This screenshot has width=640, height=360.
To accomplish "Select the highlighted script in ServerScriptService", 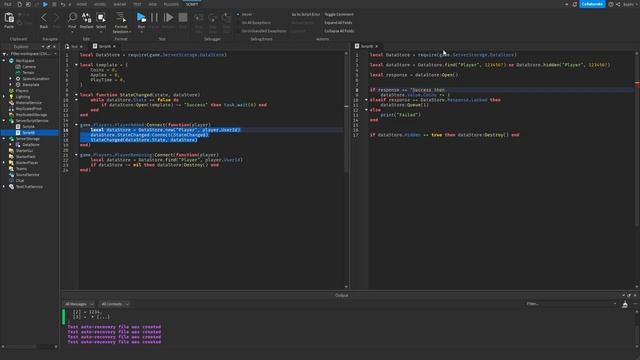I will [30, 133].
